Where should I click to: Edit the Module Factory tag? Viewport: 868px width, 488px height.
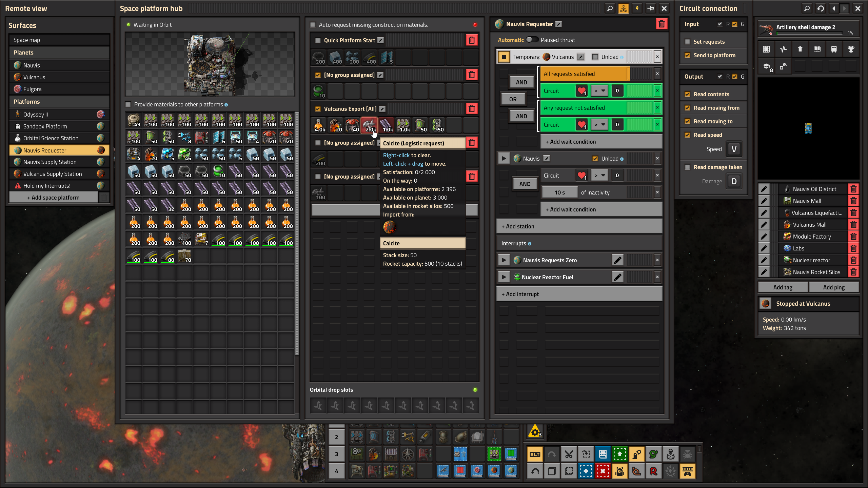click(x=764, y=237)
